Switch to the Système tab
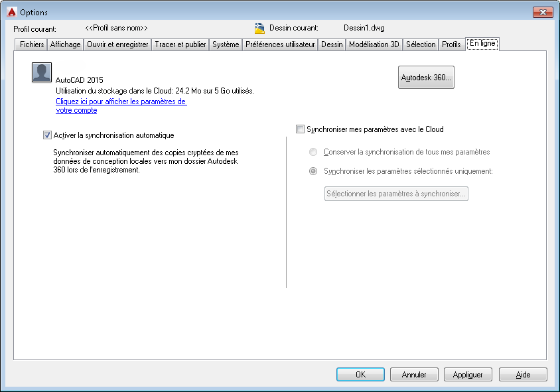Viewport: 560px width, 392px height. [226, 44]
